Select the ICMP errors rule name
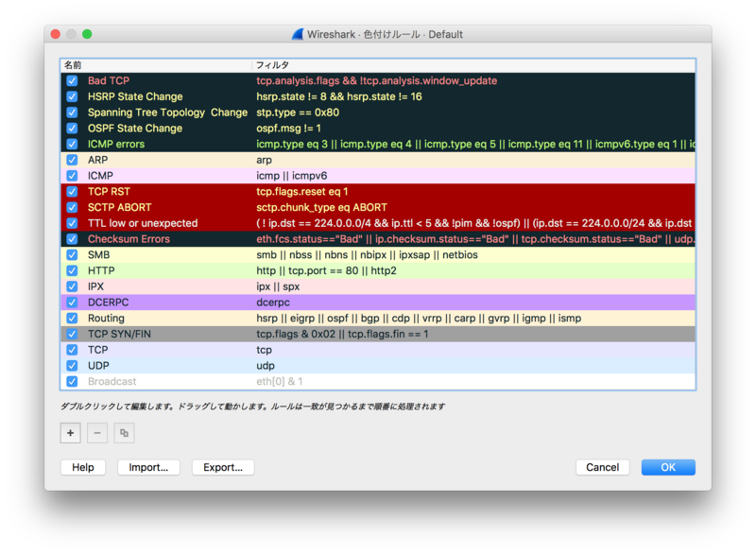 point(116,144)
